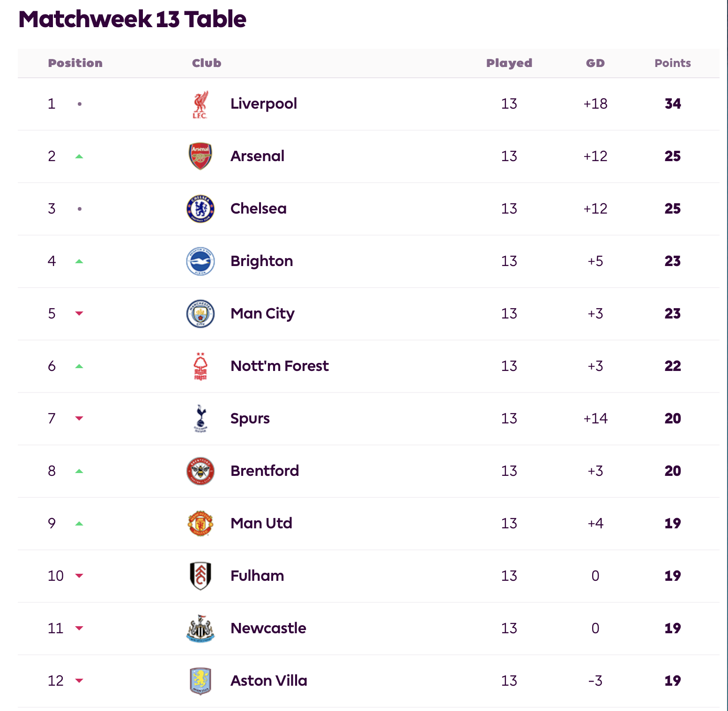Open the Liverpool club link
728x711 pixels.
pos(264,104)
